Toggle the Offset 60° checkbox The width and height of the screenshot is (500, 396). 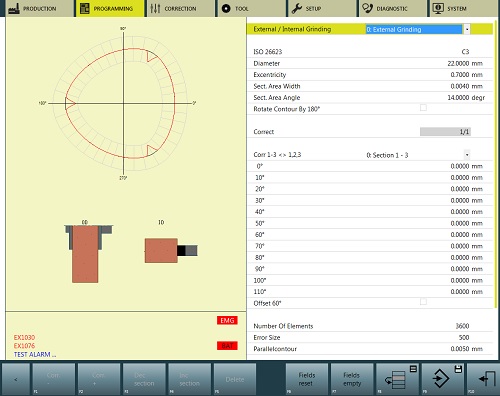pyautogui.click(x=423, y=302)
